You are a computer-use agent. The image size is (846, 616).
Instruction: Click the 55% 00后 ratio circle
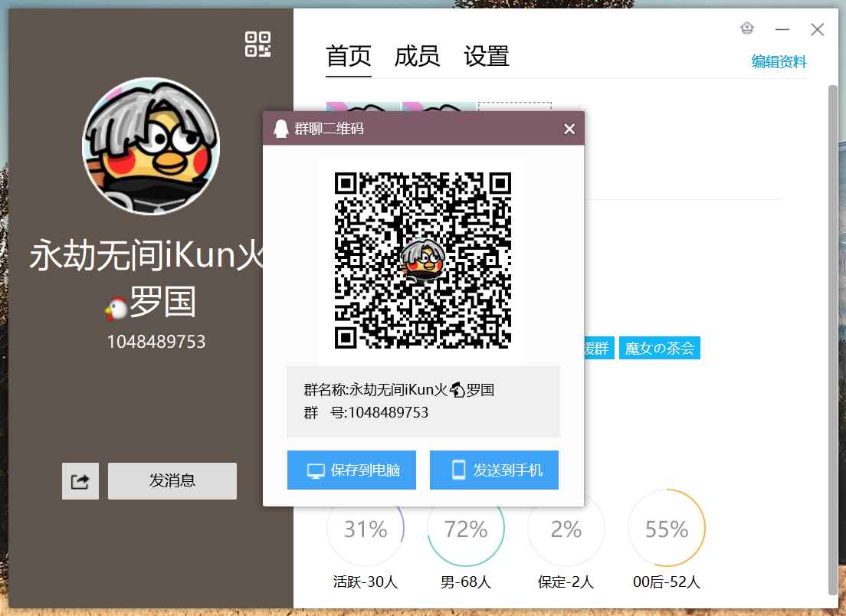click(x=667, y=528)
